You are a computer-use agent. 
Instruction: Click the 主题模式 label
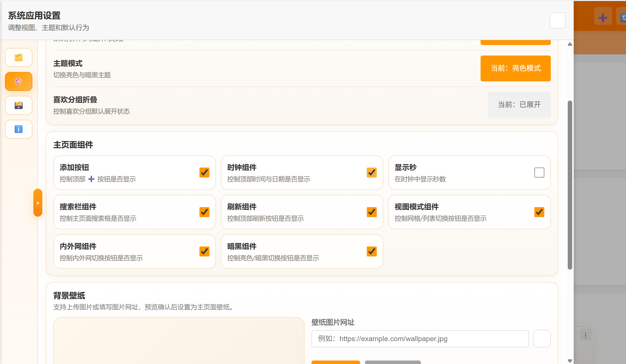pos(68,63)
